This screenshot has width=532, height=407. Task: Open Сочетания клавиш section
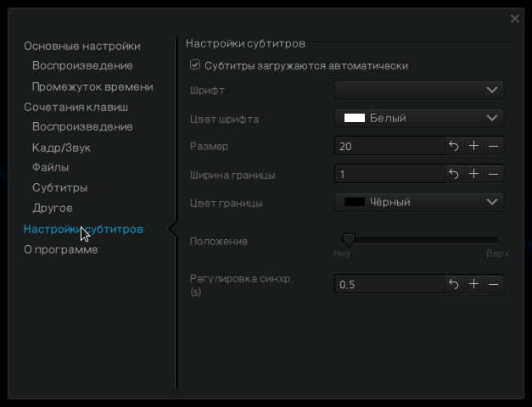click(x=76, y=107)
